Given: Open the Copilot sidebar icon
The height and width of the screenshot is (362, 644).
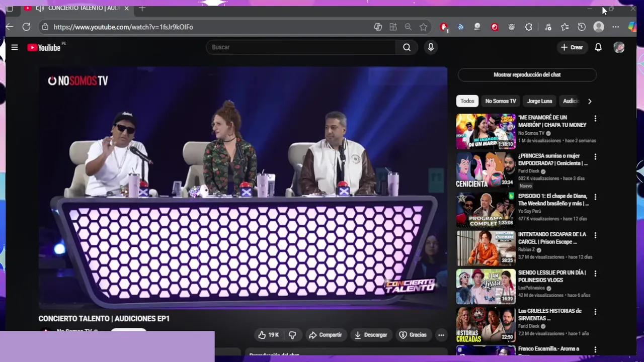Looking at the screenshot, I should pyautogui.click(x=632, y=27).
